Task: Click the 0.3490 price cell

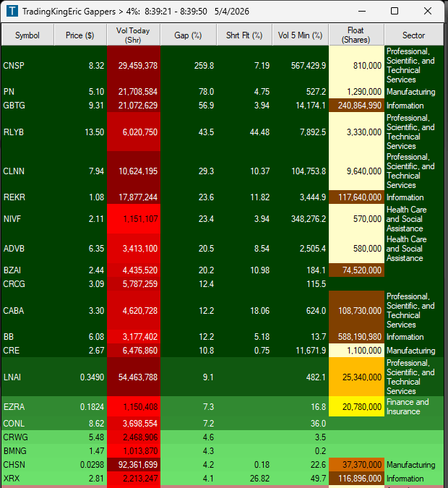Action: pos(80,377)
